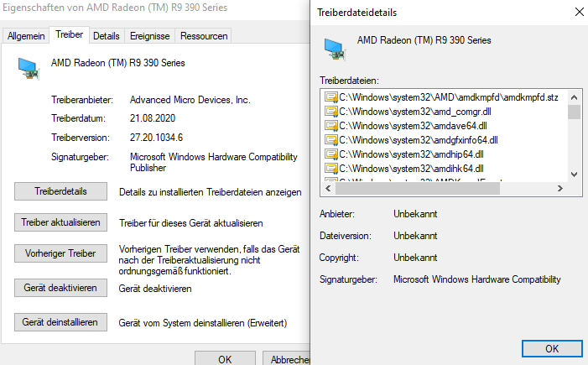This screenshot has width=588, height=365.
Task: Click Unbekannt value next to Anbieter
Action: [415, 214]
